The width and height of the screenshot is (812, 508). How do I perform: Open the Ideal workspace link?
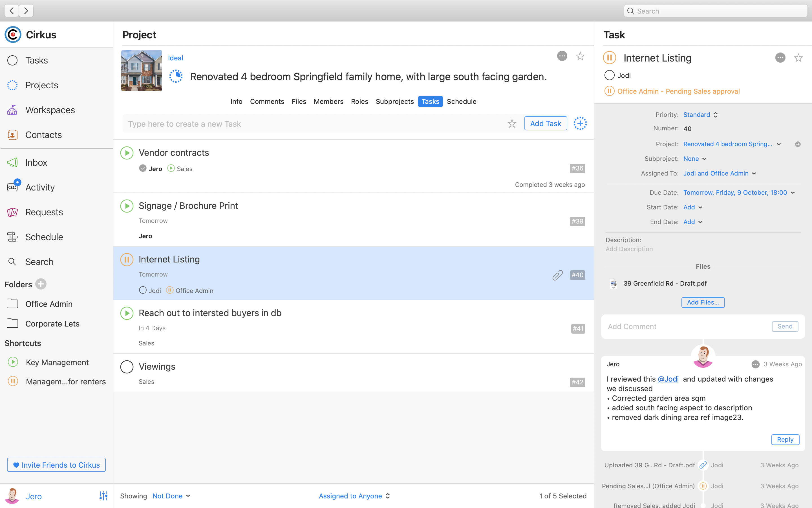click(x=175, y=58)
